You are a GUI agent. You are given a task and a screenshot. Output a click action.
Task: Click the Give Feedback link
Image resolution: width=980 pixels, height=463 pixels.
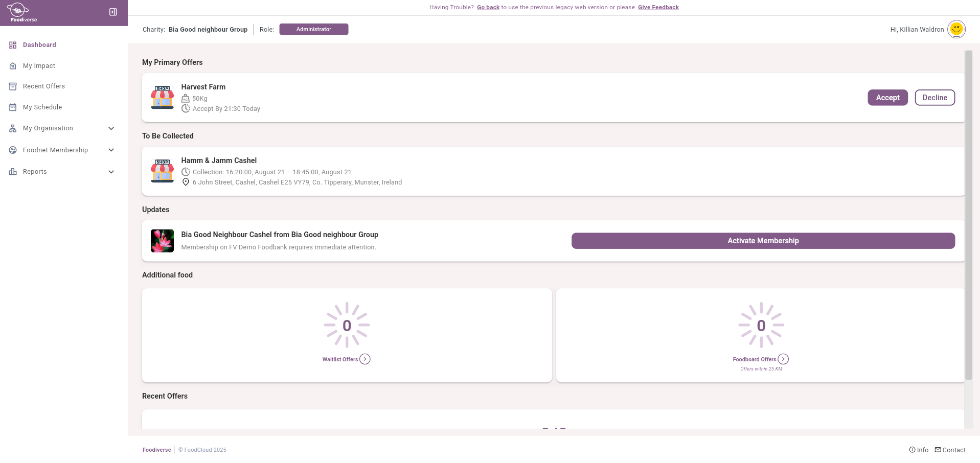tap(658, 7)
